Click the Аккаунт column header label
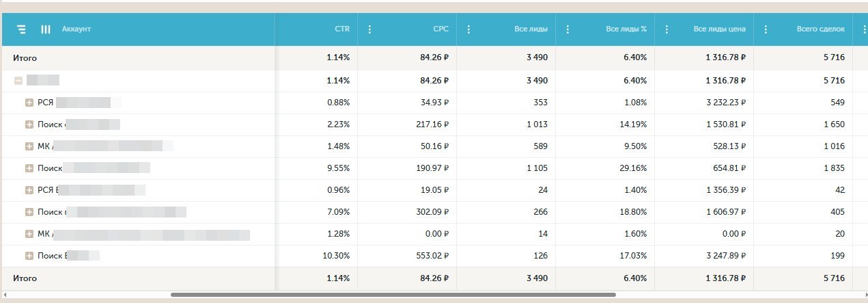The width and height of the screenshot is (868, 303). tap(76, 29)
